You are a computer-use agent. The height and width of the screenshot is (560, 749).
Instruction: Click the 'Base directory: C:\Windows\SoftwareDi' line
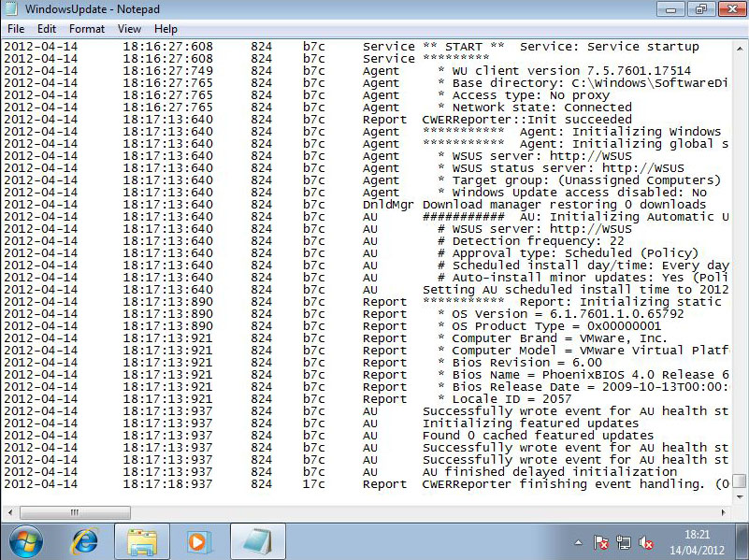tap(590, 83)
